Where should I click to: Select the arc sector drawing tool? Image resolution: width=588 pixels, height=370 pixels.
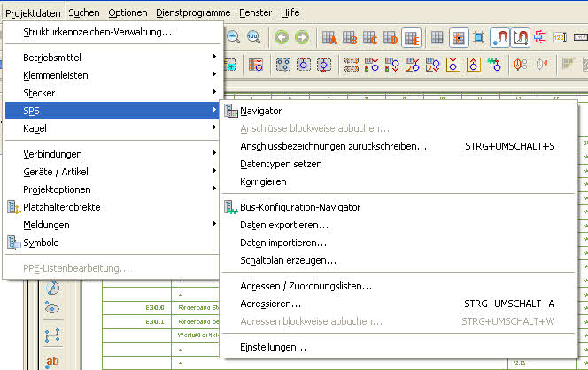coord(52,288)
